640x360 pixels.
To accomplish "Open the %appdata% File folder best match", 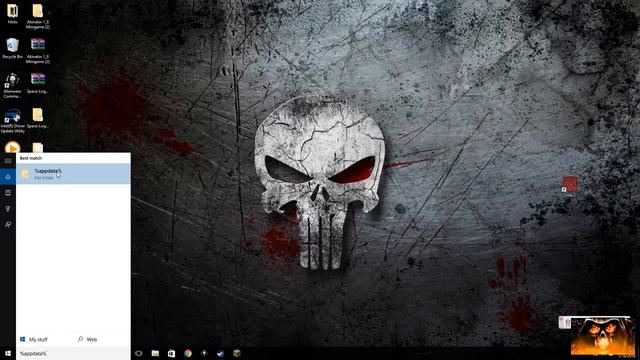I will click(x=73, y=174).
